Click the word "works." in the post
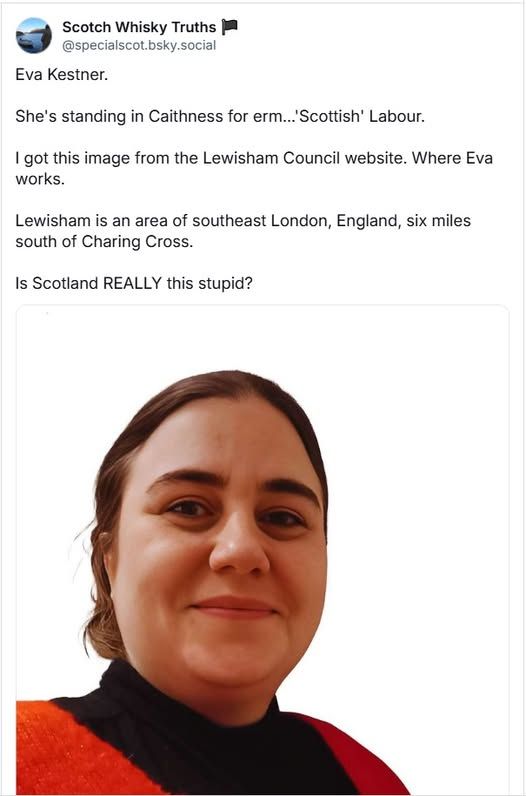The height and width of the screenshot is (796, 526). (x=40, y=179)
